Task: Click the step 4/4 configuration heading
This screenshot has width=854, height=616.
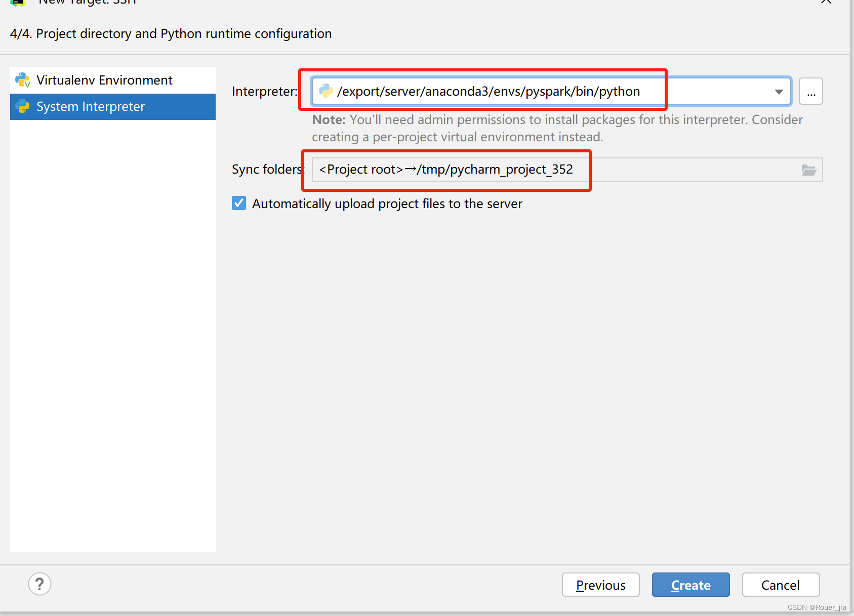Action: [171, 34]
